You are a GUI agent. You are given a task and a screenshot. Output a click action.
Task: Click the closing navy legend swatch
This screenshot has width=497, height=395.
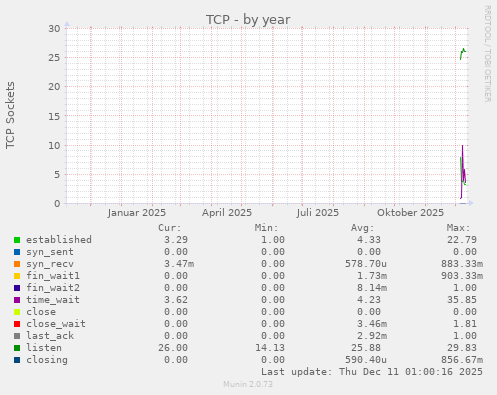tap(17, 360)
